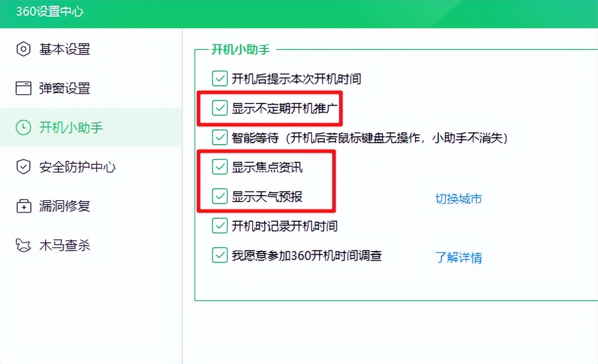Uncheck 显示焦点资讯 checkbox

[x=219, y=167]
